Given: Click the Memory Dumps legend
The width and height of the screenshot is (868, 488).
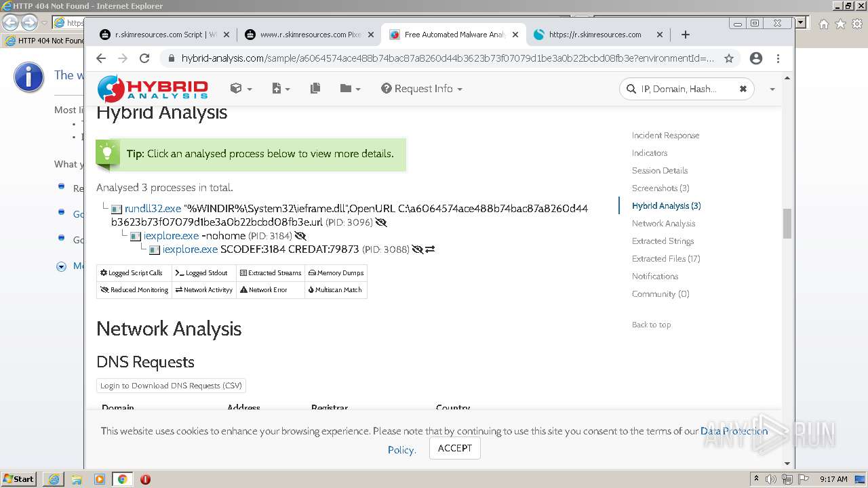Looking at the screenshot, I should coord(336,273).
